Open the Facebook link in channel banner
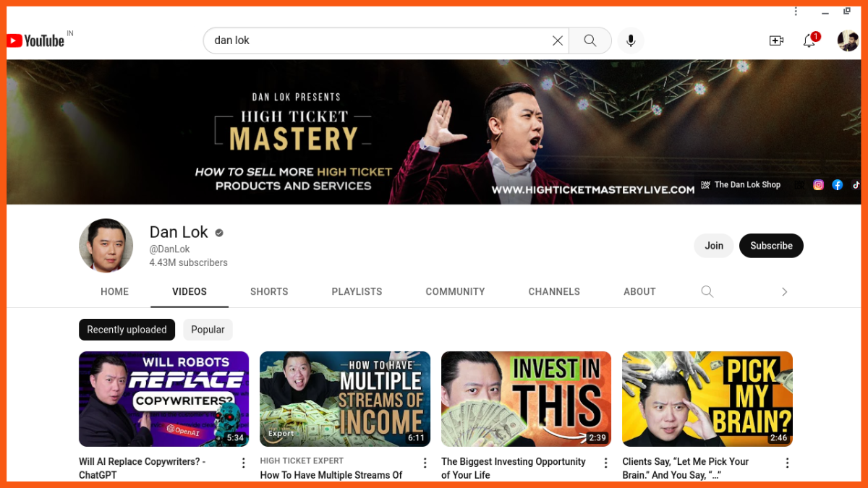Image resolution: width=868 pixels, height=488 pixels. coord(837,185)
